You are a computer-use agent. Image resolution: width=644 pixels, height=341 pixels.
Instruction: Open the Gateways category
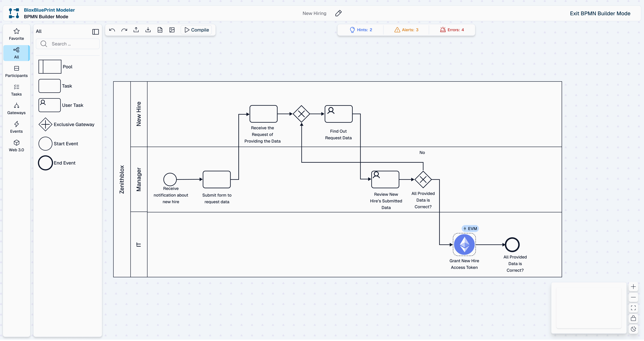(x=16, y=109)
